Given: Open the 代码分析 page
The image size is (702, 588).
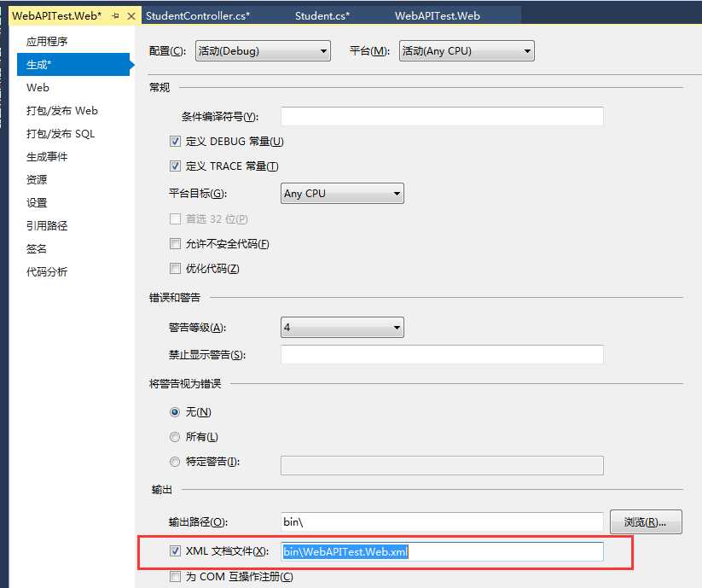Looking at the screenshot, I should (x=47, y=272).
